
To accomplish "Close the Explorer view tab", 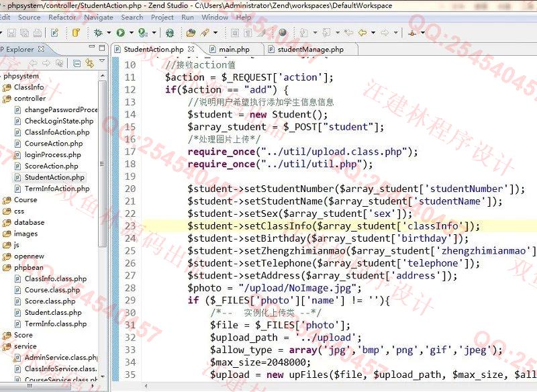I will pyautogui.click(x=41, y=49).
